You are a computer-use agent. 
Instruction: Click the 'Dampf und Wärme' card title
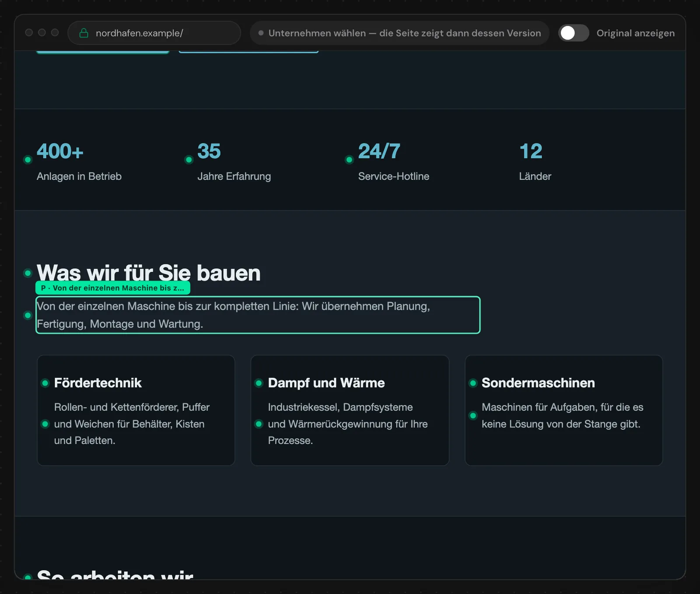326,383
